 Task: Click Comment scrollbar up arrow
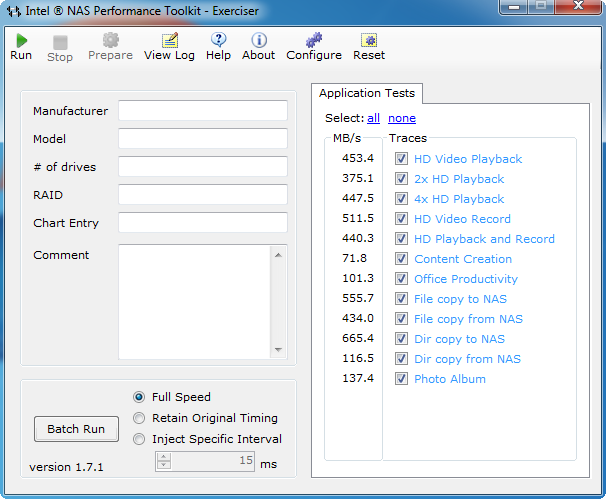click(x=278, y=255)
